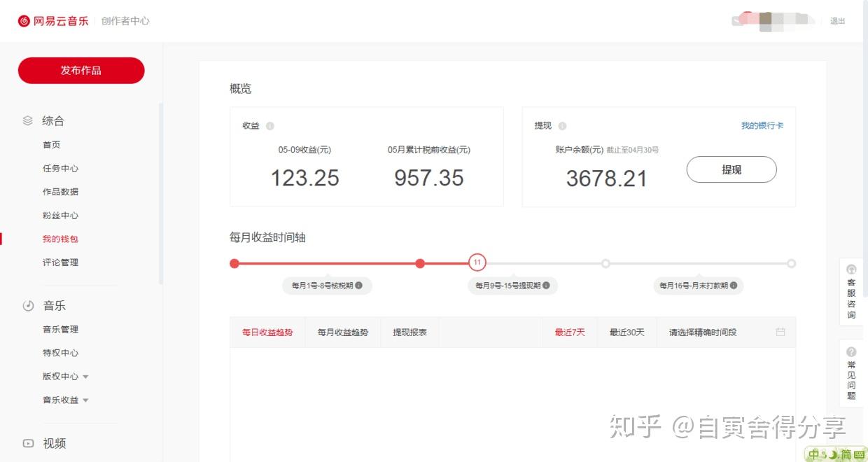
Task: Open 粉丝中心 in the sidebar
Action: (60, 216)
